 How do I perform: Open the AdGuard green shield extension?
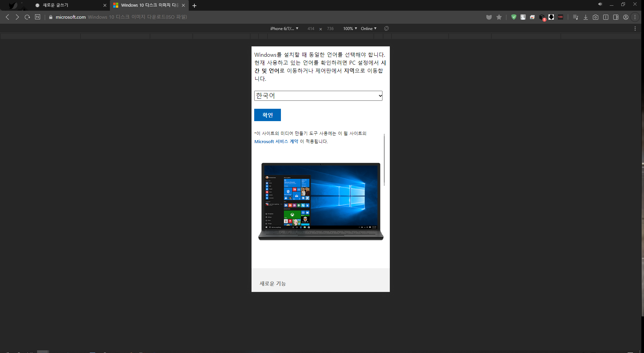pyautogui.click(x=514, y=17)
